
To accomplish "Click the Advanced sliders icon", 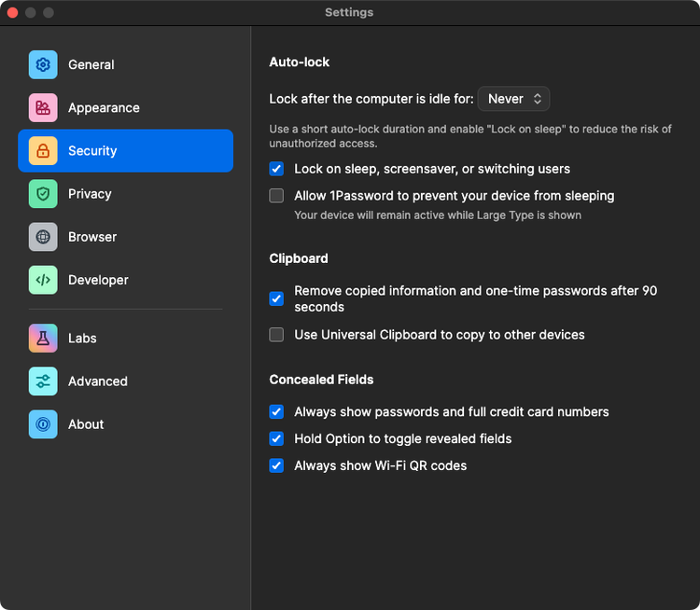I will [43, 381].
